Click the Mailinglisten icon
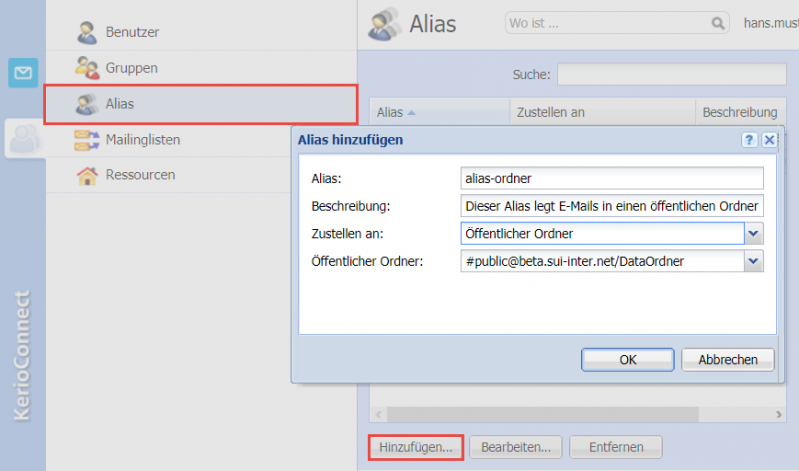This screenshot has height=471, width=799. tap(88, 140)
